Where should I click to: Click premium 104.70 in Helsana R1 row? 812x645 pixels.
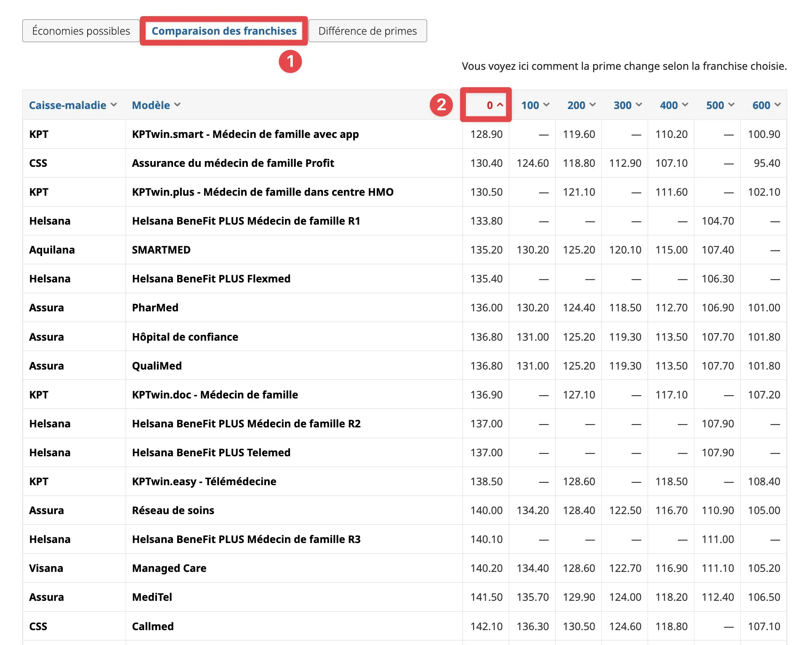click(717, 221)
